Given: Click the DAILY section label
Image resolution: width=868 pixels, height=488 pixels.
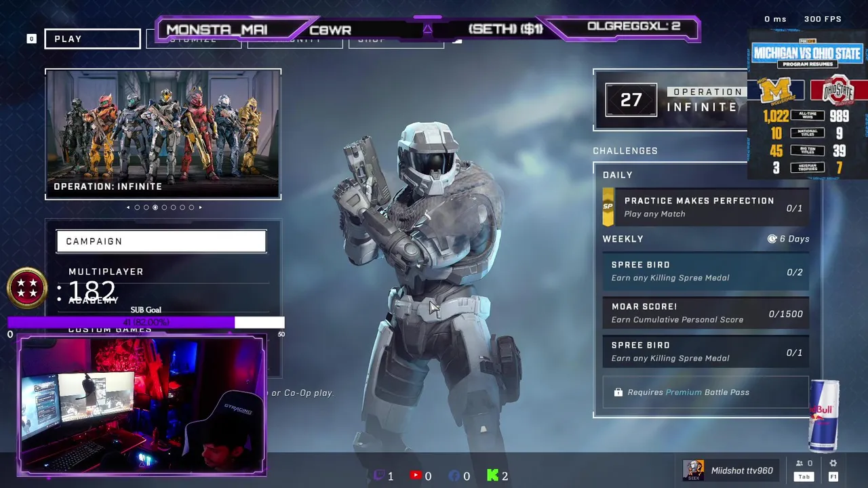Looking at the screenshot, I should (x=618, y=175).
